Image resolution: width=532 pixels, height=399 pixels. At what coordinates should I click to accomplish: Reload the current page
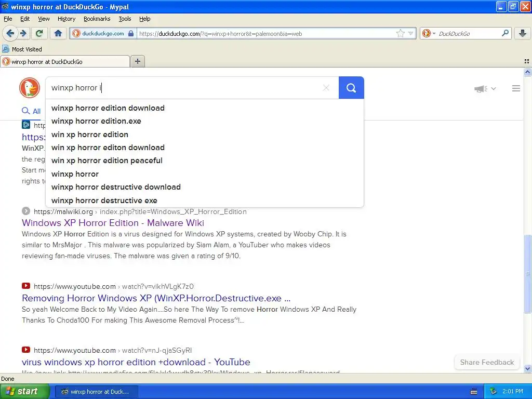pos(39,33)
